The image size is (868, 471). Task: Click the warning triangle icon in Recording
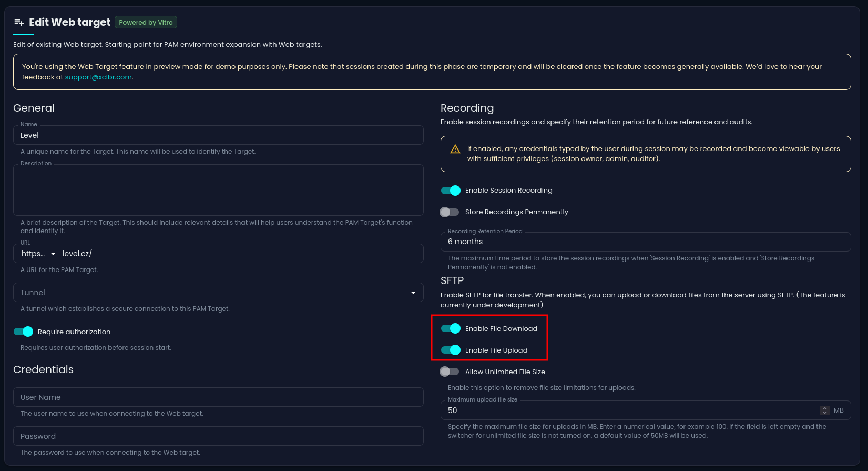pyautogui.click(x=455, y=149)
